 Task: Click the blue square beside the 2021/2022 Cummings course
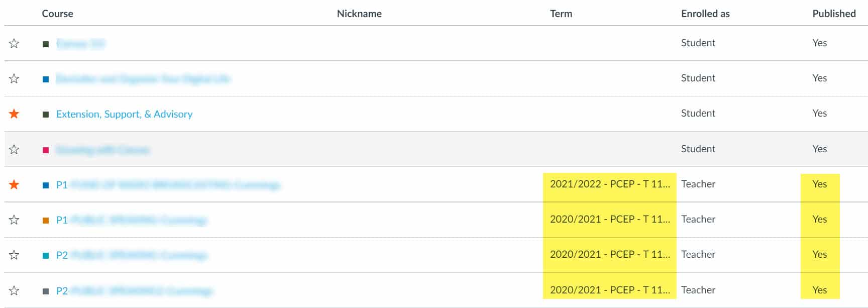[46, 184]
